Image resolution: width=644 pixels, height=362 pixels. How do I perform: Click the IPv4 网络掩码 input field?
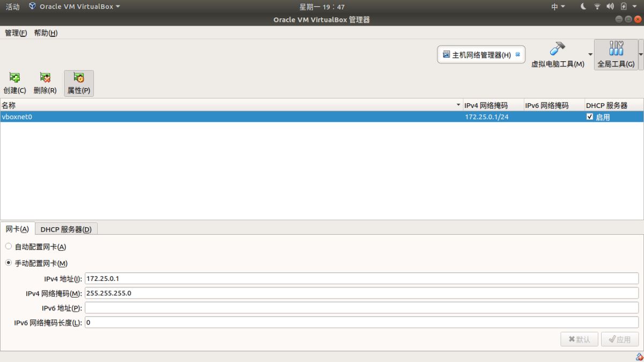pyautogui.click(x=362, y=293)
